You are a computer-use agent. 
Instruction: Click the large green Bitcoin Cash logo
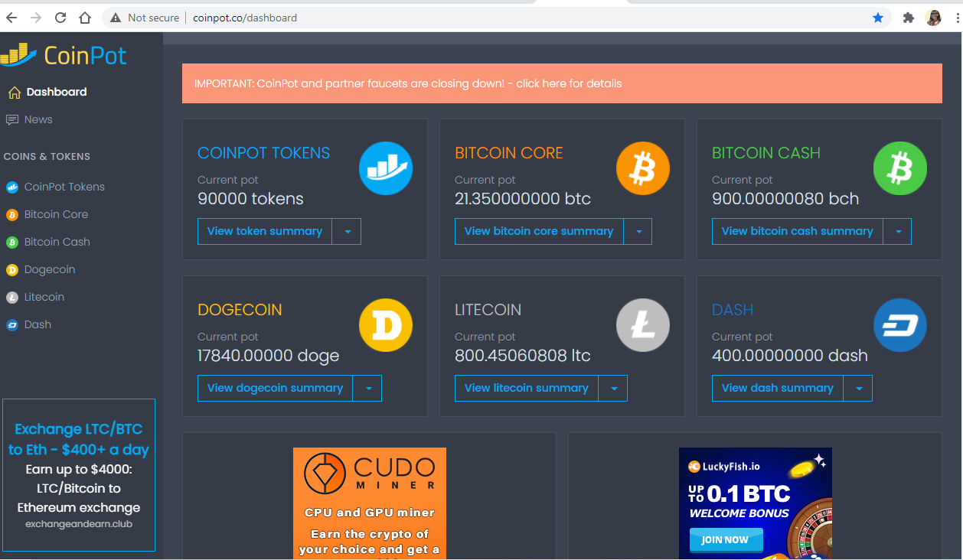(900, 168)
